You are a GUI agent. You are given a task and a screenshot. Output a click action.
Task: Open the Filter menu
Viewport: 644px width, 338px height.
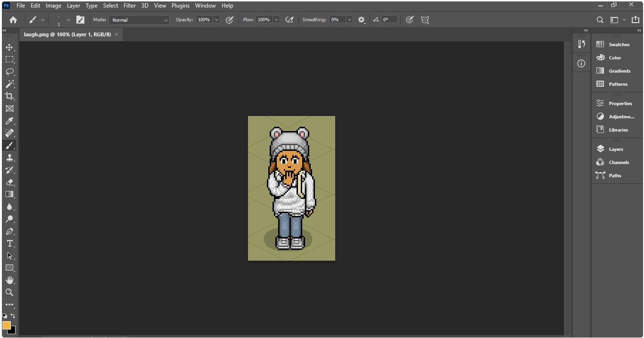(x=130, y=6)
